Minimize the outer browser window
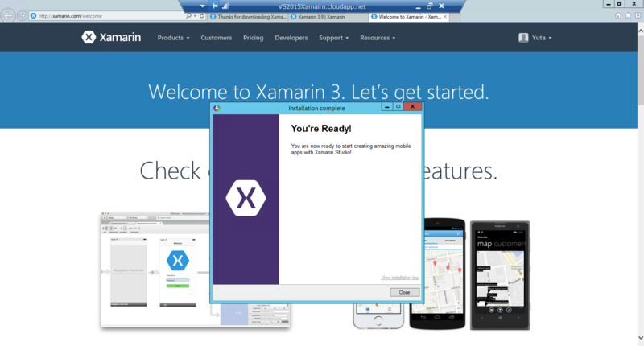 click(609, 4)
